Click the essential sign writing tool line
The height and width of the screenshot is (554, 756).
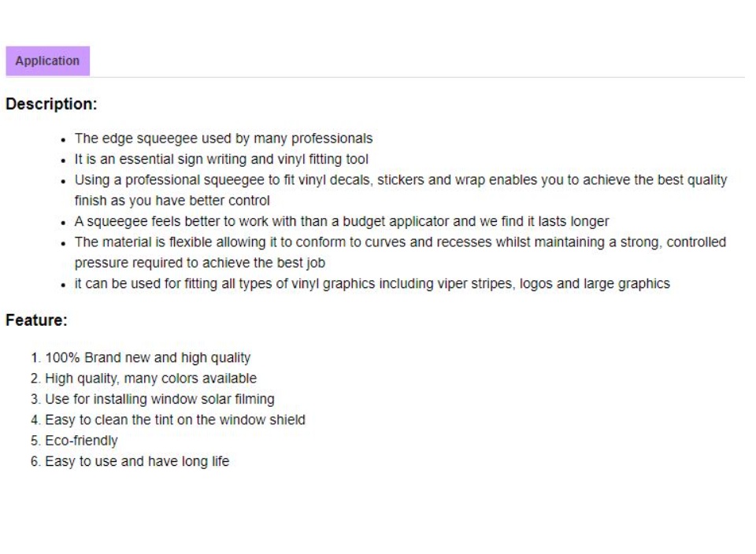221,160
